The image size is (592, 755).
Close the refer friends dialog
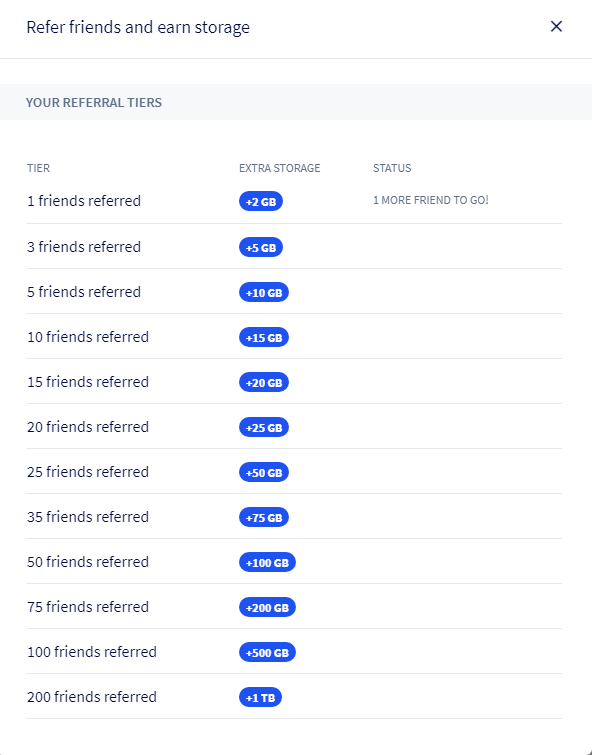[556, 26]
